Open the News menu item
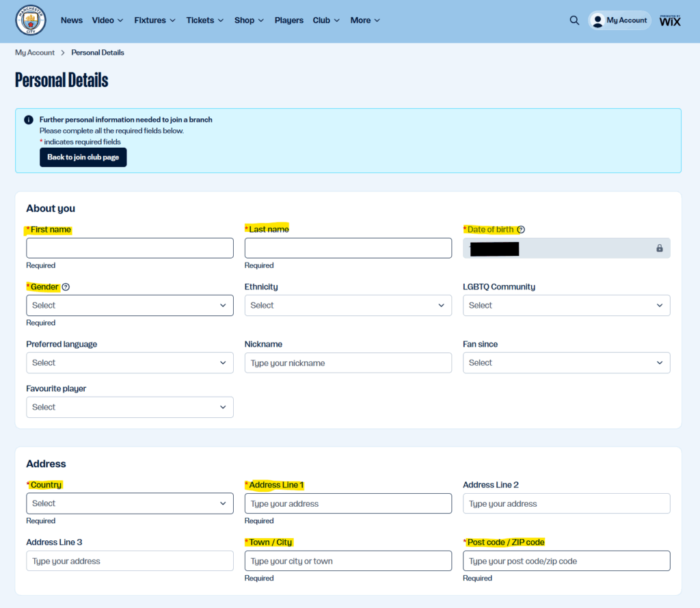700x608 pixels. (72, 21)
